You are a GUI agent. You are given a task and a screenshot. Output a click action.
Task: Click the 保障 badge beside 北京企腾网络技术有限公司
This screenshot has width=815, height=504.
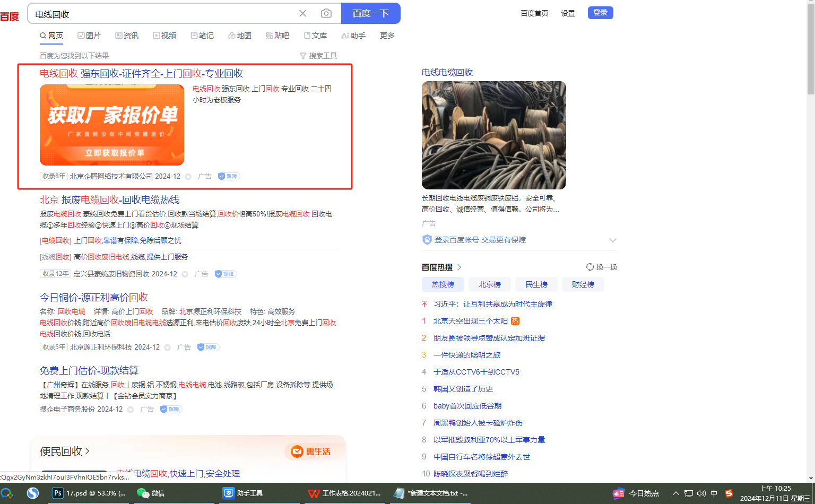(x=229, y=176)
